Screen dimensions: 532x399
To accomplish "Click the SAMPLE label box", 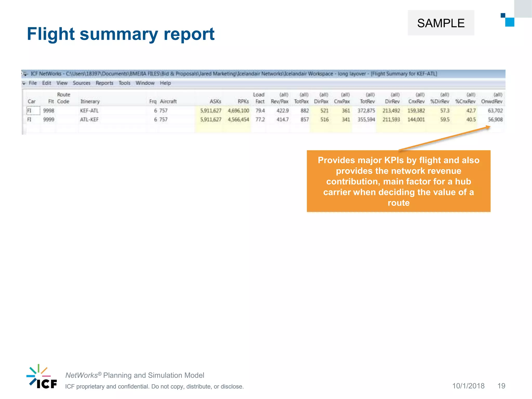I will tap(441, 23).
